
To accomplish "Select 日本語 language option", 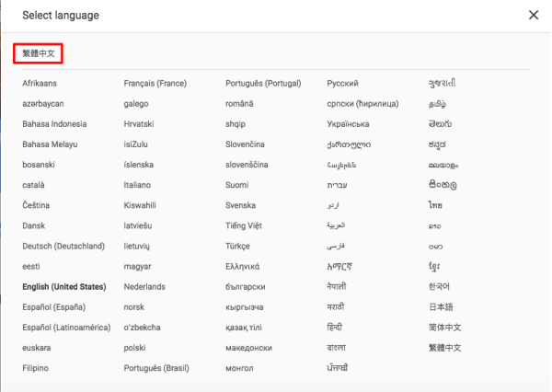I will tap(439, 306).
